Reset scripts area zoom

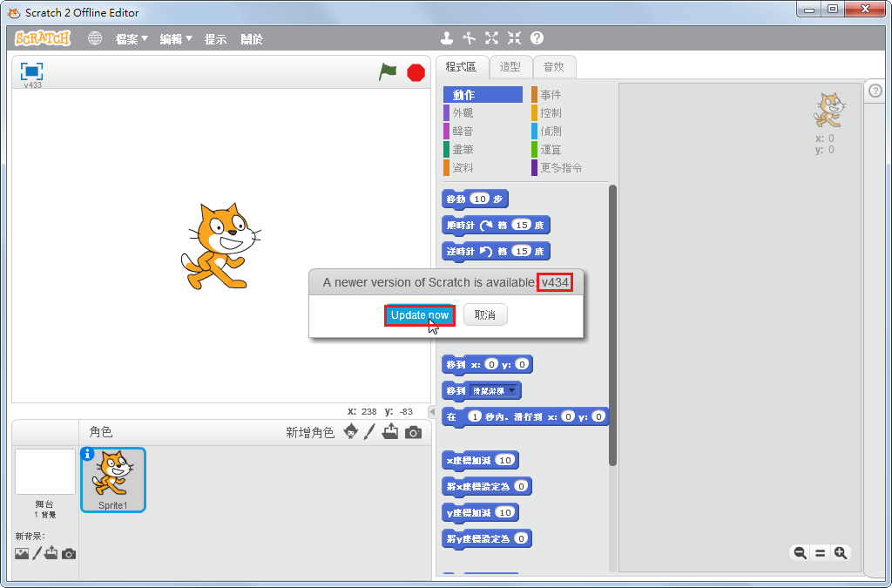(821, 553)
